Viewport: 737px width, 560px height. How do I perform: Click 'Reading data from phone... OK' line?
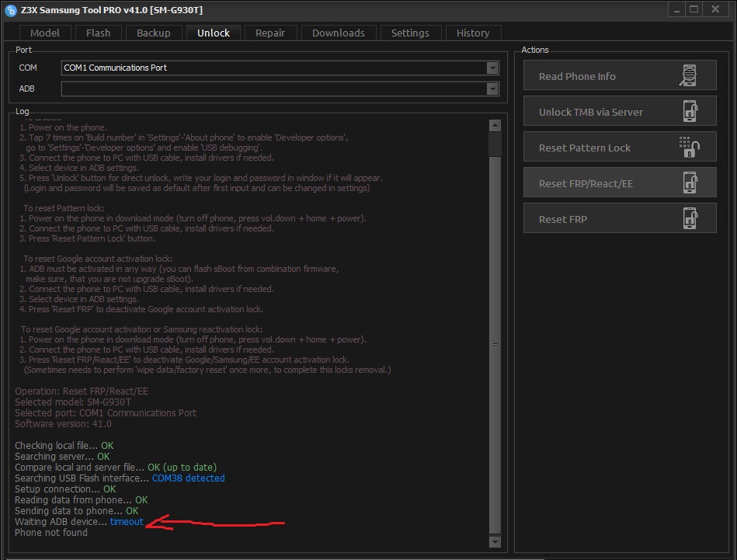point(82,500)
